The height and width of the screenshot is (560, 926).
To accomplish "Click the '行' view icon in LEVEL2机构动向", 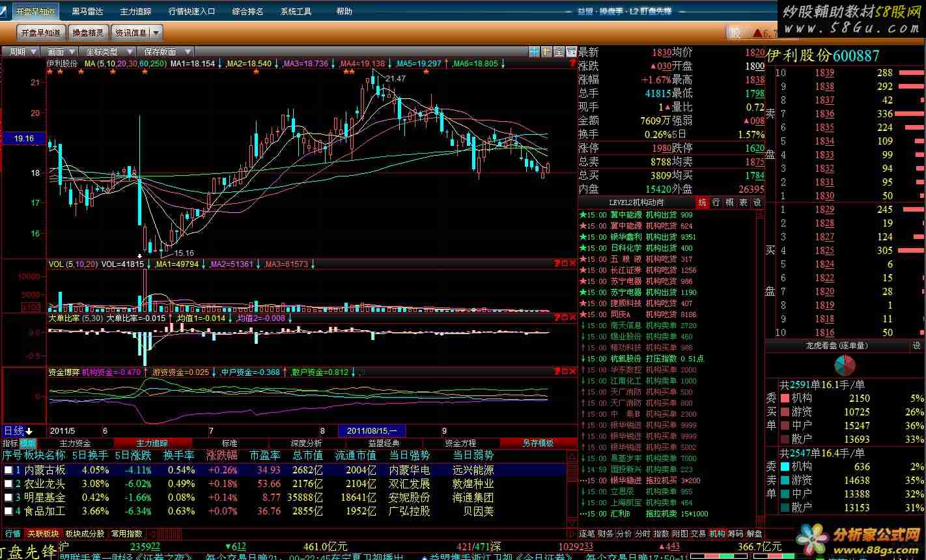I will pos(716,203).
